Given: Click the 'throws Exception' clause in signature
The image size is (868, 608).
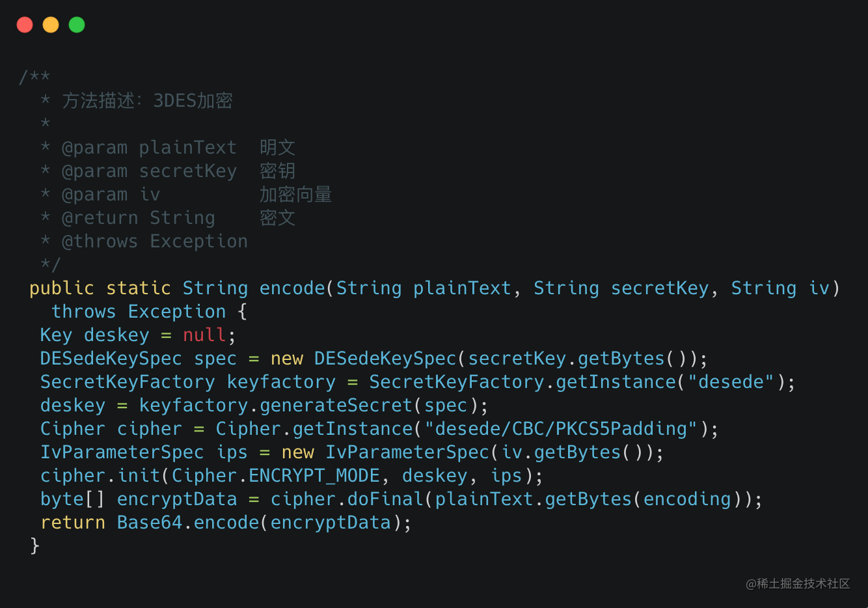Looking at the screenshot, I should click(139, 311).
